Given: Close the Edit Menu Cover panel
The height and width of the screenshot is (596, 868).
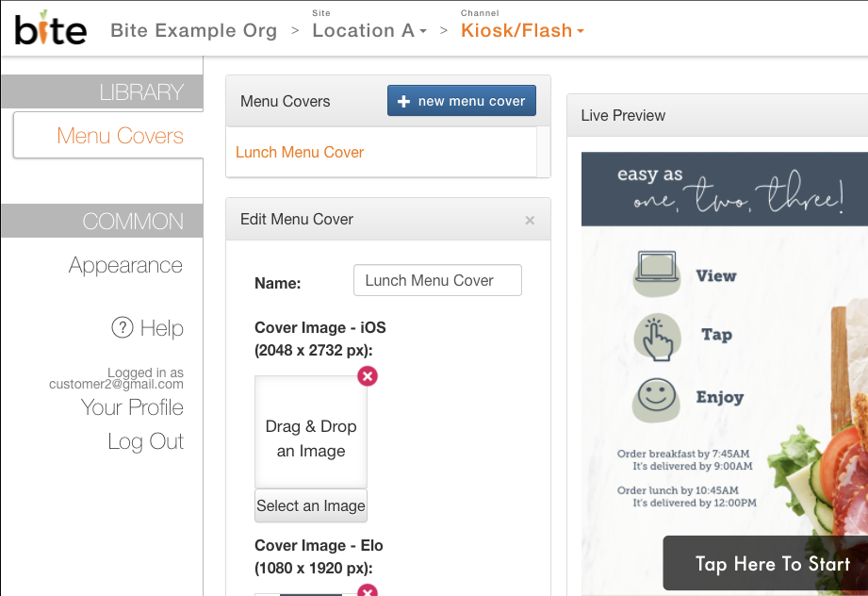Looking at the screenshot, I should [530, 219].
